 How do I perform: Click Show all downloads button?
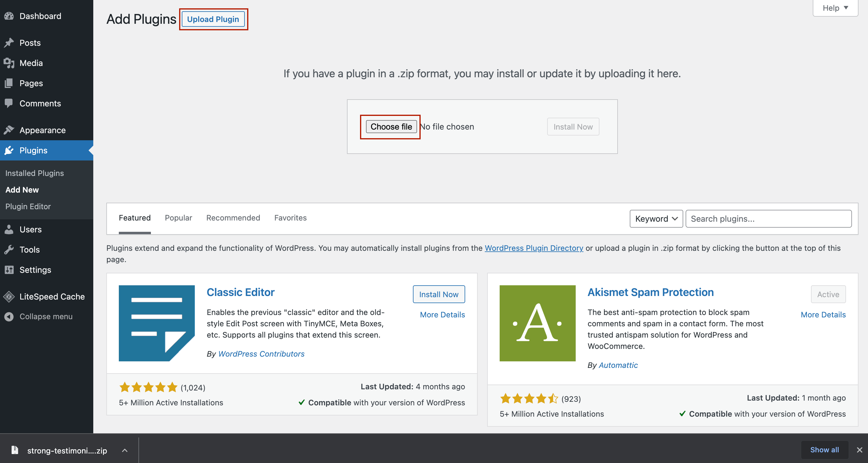click(x=825, y=450)
